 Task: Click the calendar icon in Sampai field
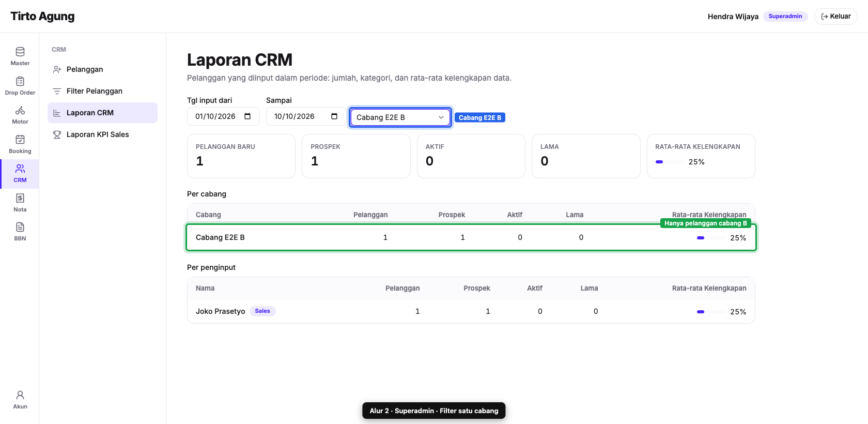tap(334, 116)
